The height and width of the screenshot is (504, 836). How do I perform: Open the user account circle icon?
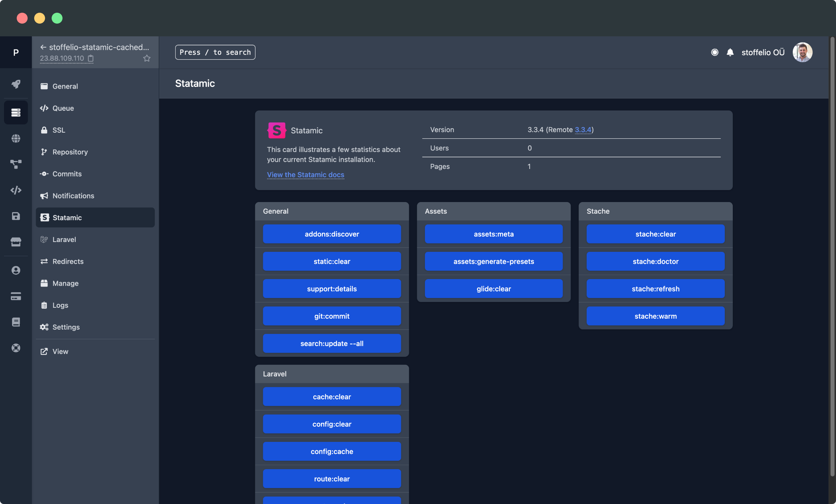16,270
